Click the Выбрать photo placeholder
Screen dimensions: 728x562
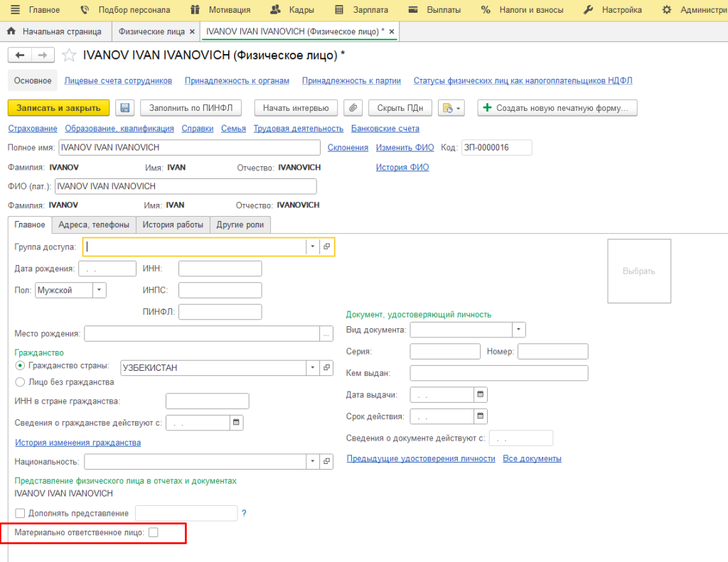point(638,271)
